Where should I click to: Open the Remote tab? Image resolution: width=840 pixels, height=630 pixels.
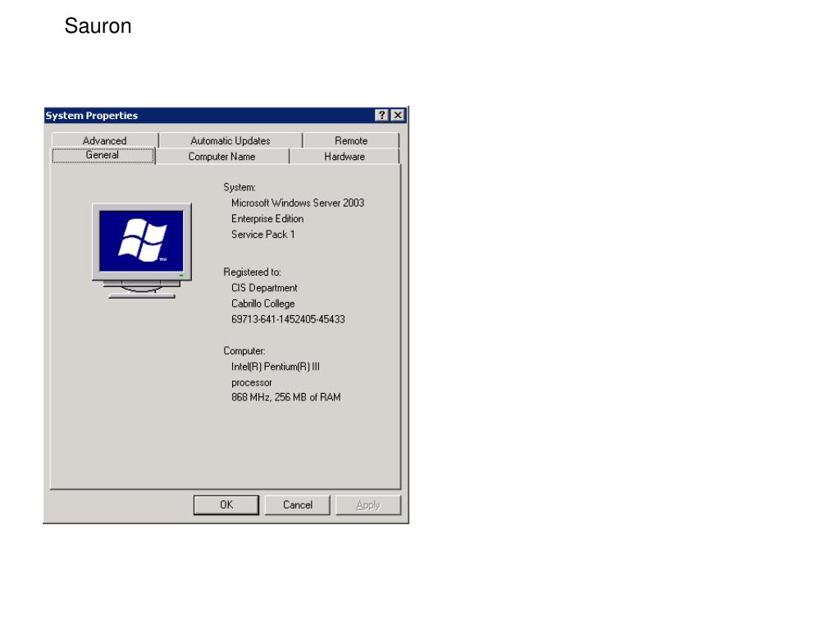[x=351, y=140]
